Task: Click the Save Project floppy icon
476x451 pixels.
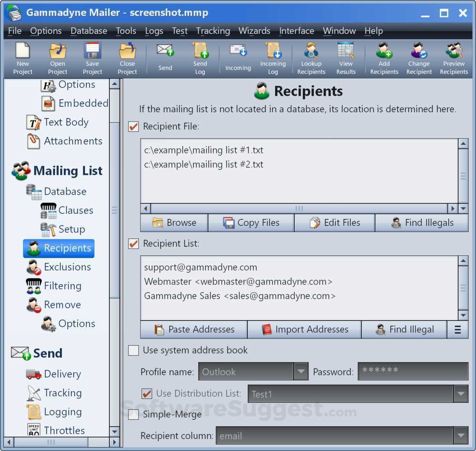Action: (92, 59)
